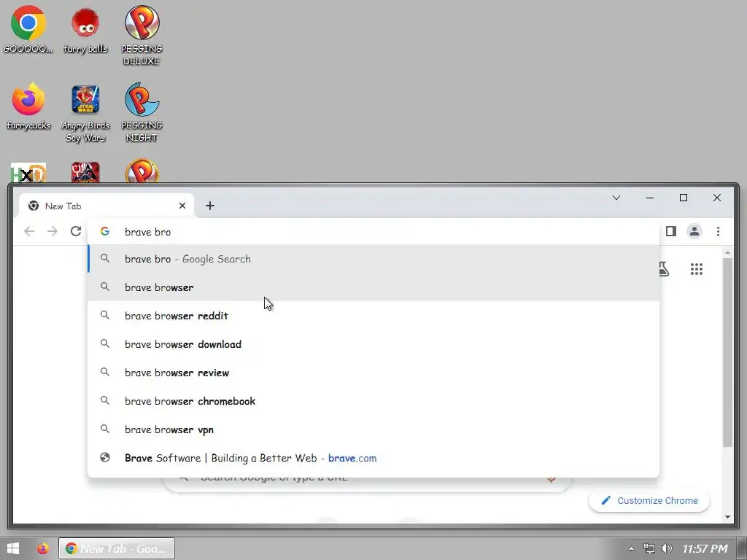The width and height of the screenshot is (747, 560).
Task: Select the 'brave browser vpn' suggestion
Action: point(373,429)
